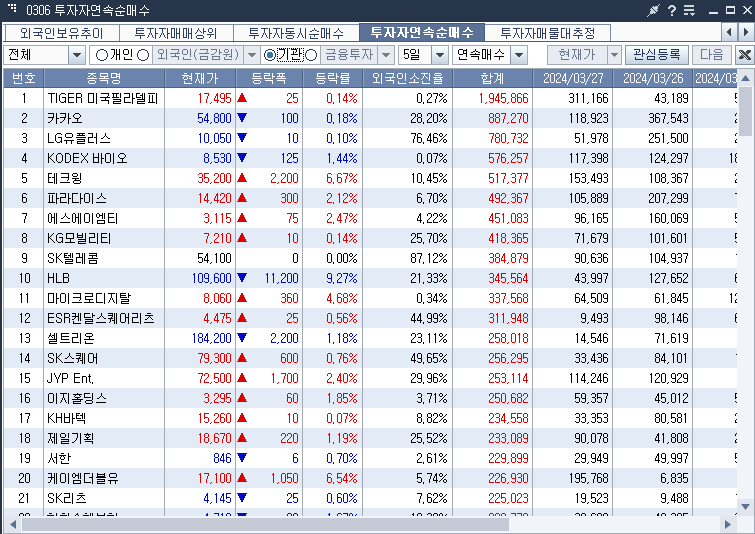Select the 케이엠더블유 stock row
The height and width of the screenshot is (534, 755).
pyautogui.click(x=370, y=478)
